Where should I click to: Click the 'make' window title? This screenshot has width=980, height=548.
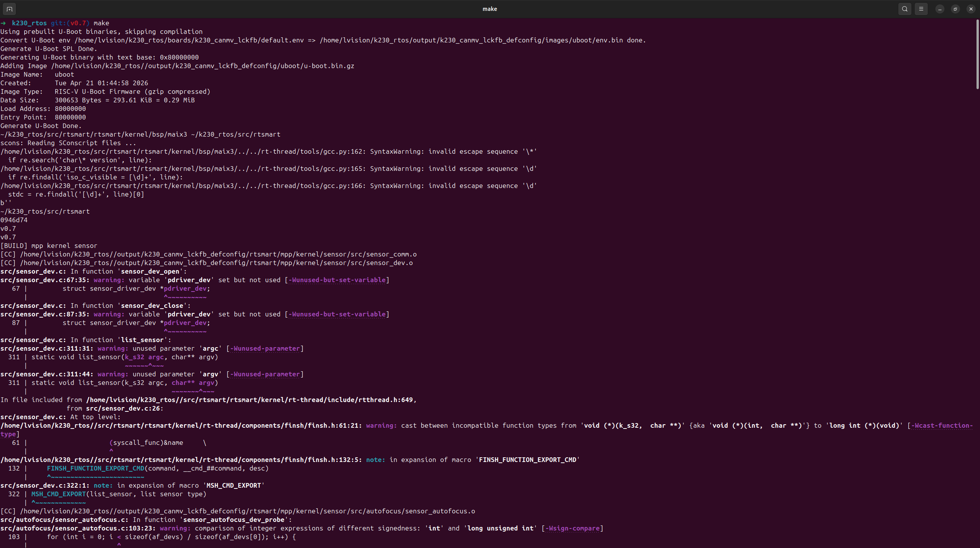coord(490,9)
